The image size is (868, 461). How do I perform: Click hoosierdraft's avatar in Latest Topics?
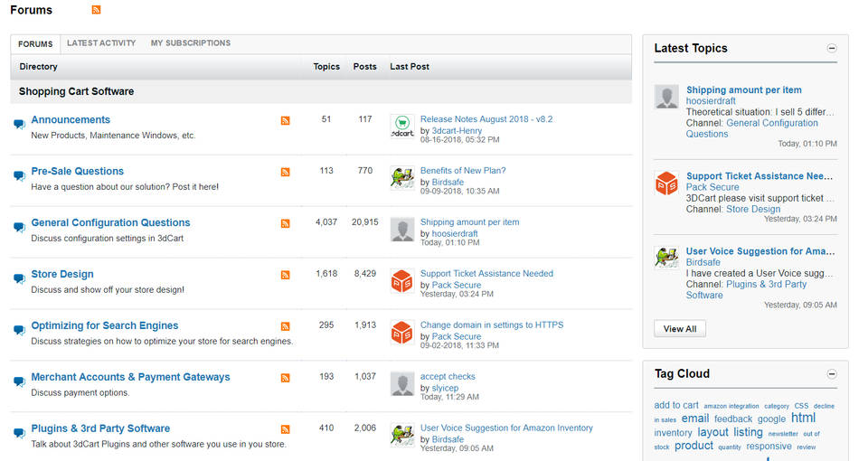coord(666,98)
